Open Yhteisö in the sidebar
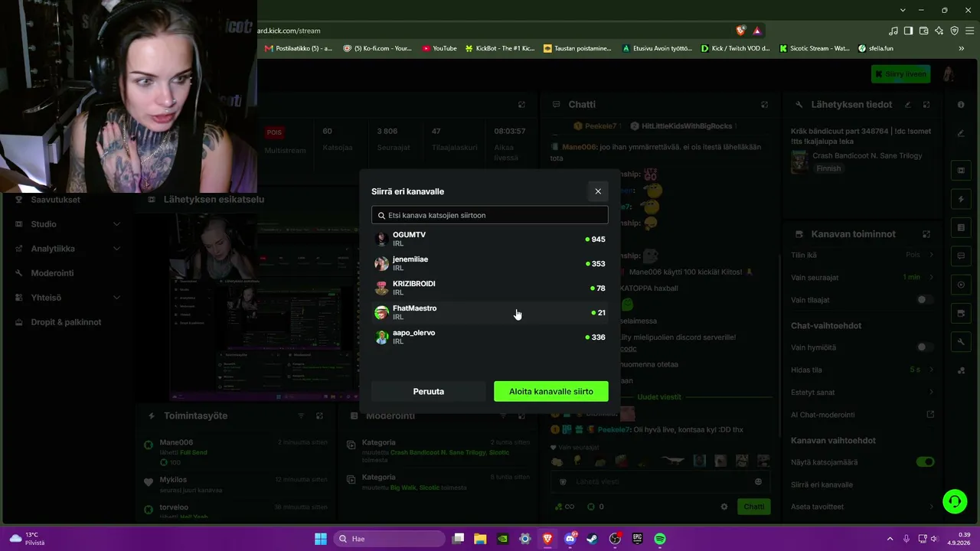Image resolution: width=980 pixels, height=551 pixels. pyautogui.click(x=46, y=298)
